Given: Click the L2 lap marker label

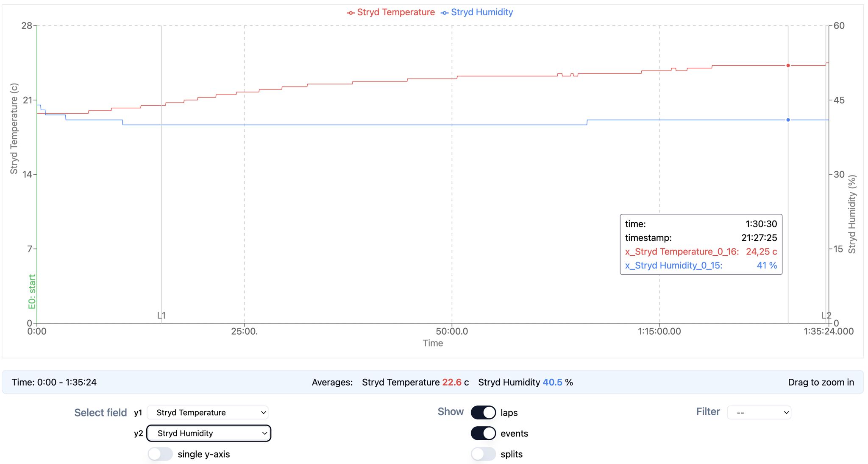Looking at the screenshot, I should [x=826, y=316].
